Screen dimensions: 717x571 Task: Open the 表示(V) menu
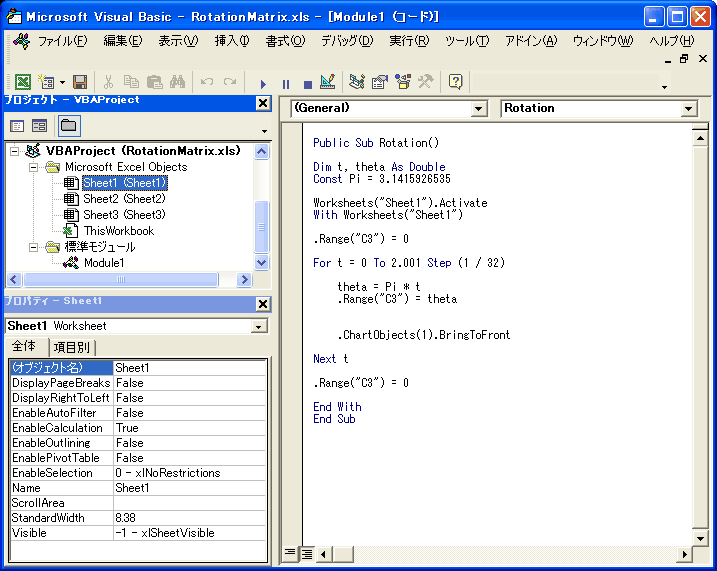click(x=178, y=41)
